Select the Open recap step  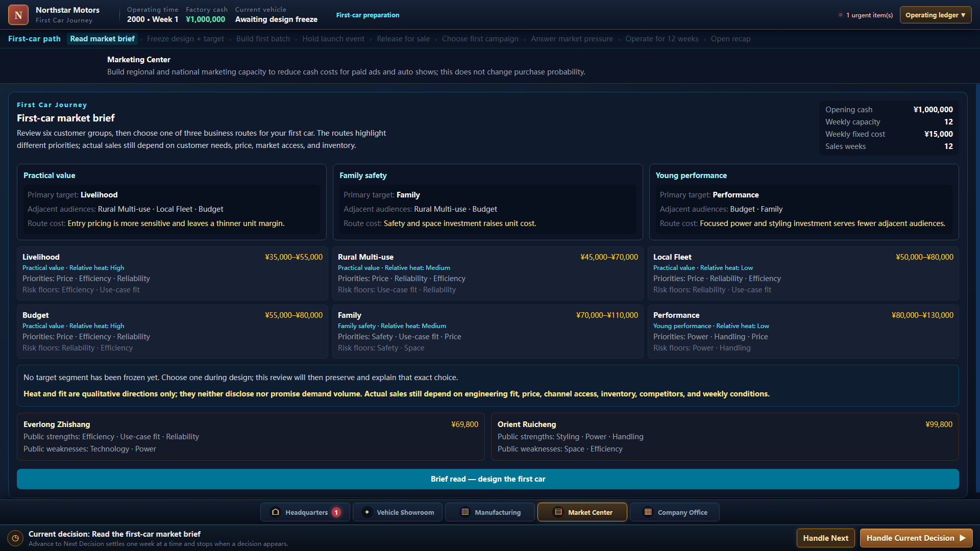730,39
